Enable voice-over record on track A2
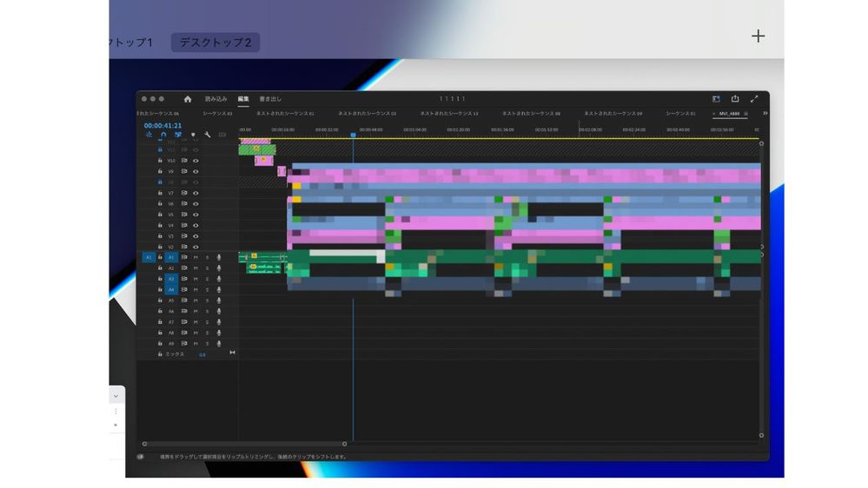The height and width of the screenshot is (488, 868). tap(219, 268)
